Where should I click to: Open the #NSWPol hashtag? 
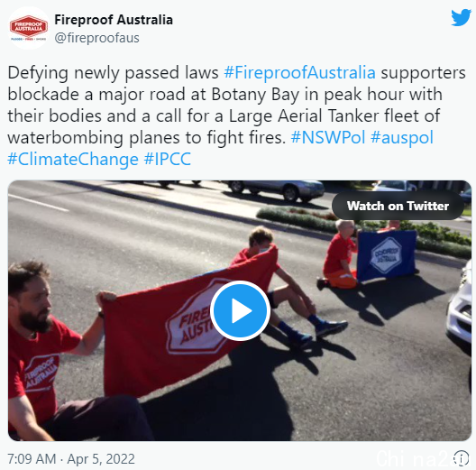pos(328,138)
